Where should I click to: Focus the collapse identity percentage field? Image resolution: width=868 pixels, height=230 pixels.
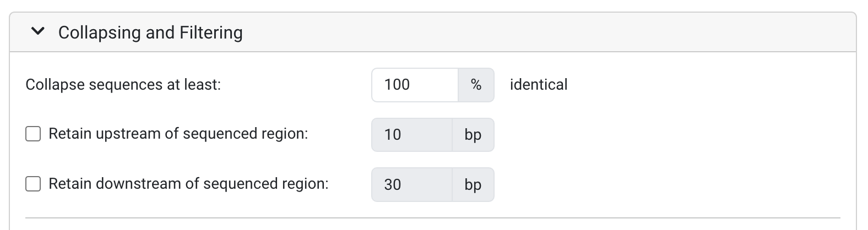point(414,85)
